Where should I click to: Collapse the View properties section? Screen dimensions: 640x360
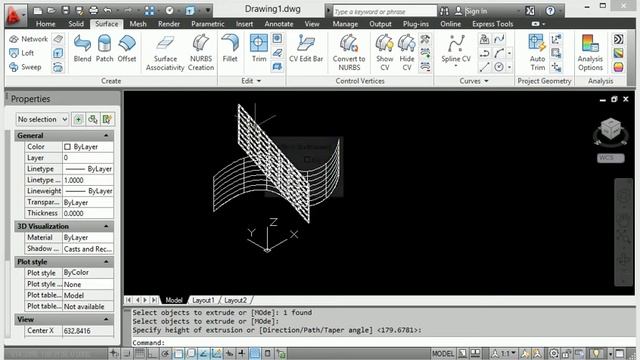point(106,319)
